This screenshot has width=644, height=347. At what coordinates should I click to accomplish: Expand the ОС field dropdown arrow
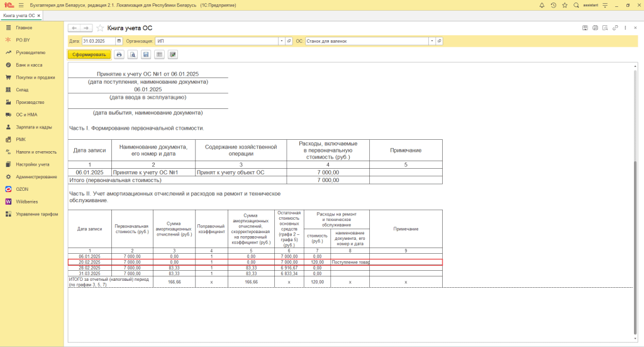[432, 41]
